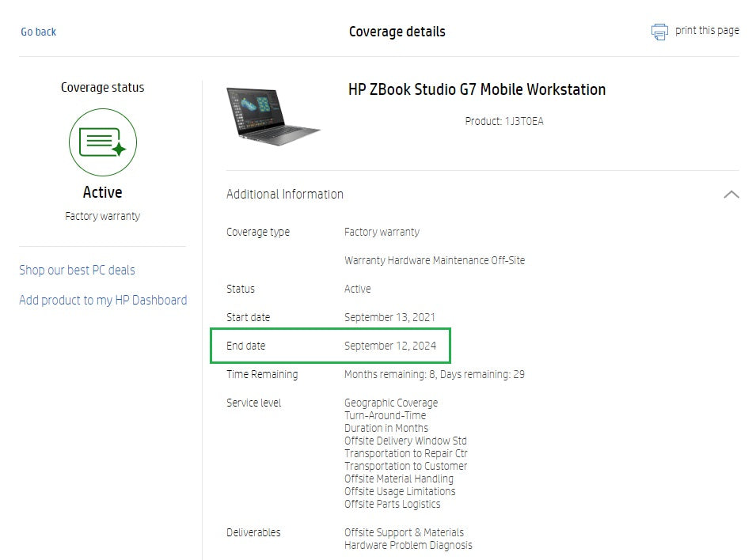Collapse the Additional Information section chevron

click(731, 194)
